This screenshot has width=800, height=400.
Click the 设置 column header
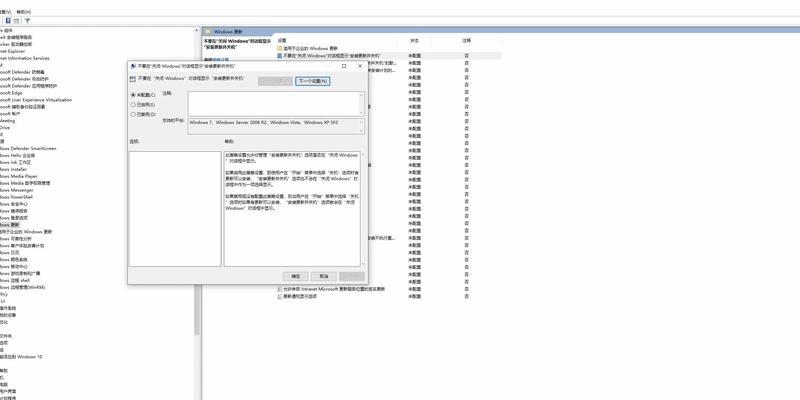point(282,40)
